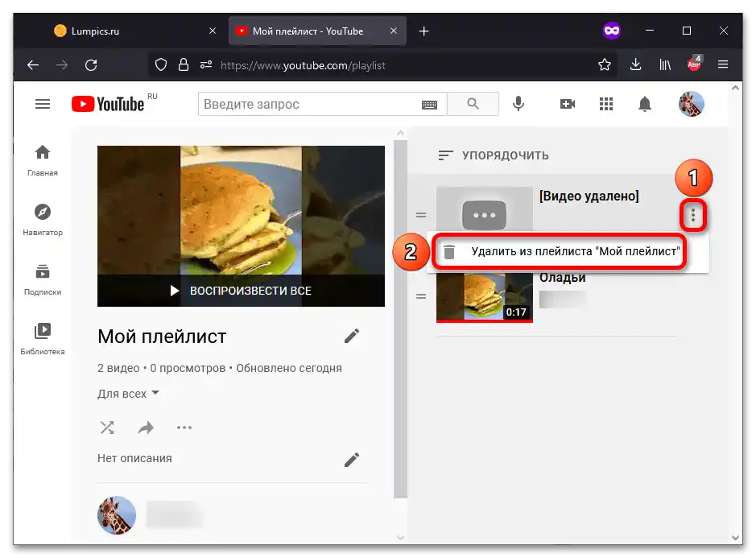The image size is (756, 558).
Task: Click the [Видео удалено] title
Action: coord(589,196)
